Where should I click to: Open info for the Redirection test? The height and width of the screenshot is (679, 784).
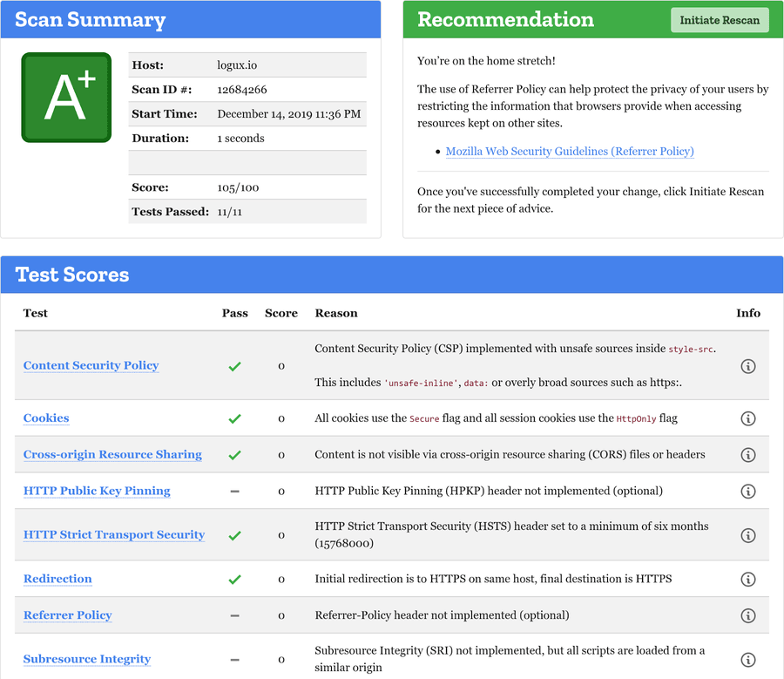click(748, 579)
